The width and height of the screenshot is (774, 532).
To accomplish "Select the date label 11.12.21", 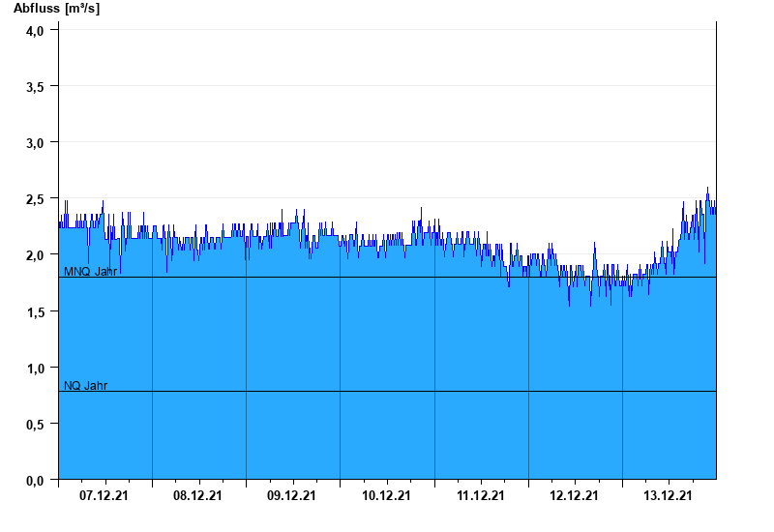I will point(480,495).
